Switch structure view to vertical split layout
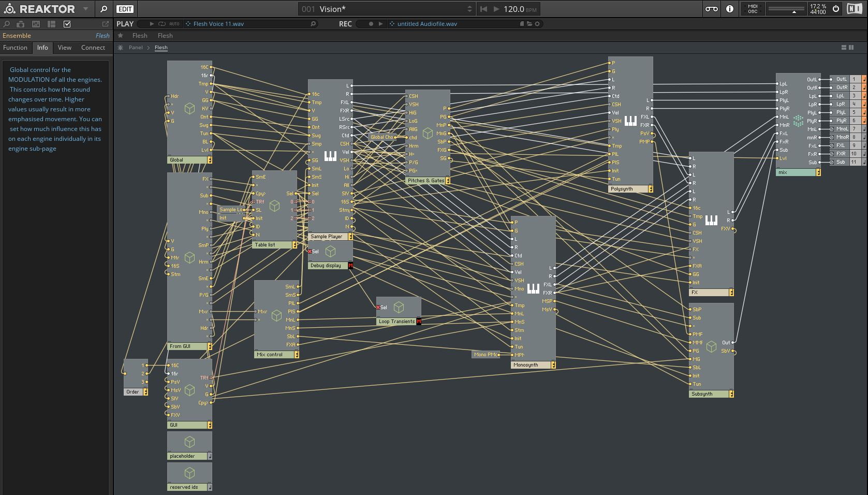The image size is (868, 495). pos(851,47)
